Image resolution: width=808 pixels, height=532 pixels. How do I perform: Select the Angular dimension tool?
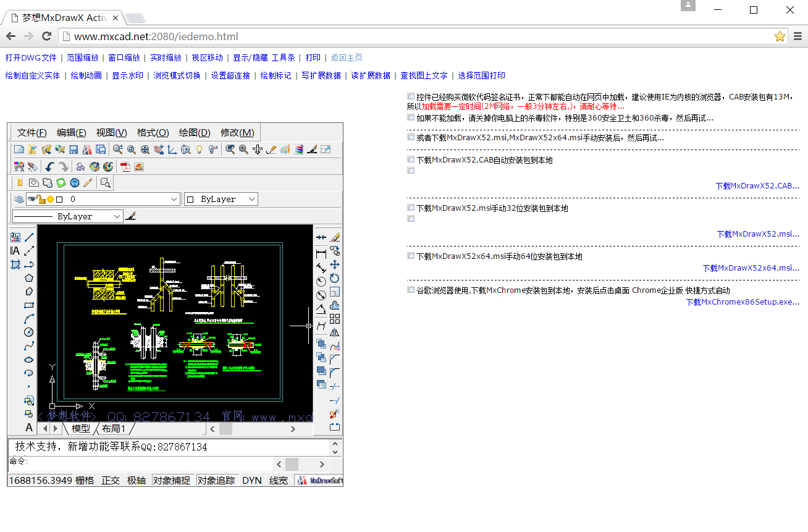coord(321,308)
